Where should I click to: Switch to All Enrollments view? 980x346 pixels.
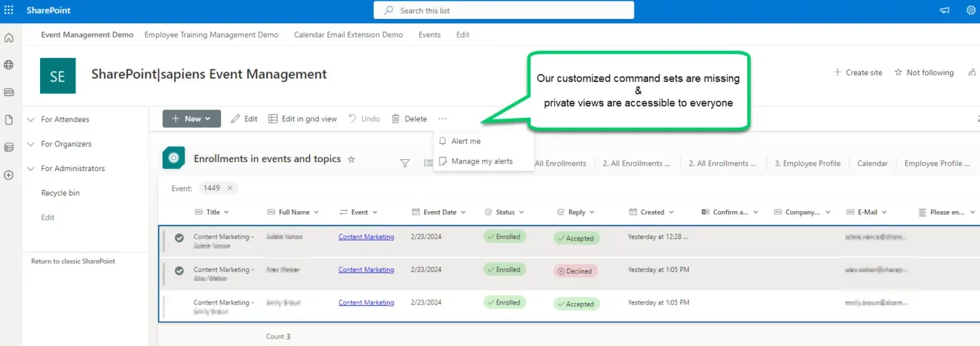560,163
